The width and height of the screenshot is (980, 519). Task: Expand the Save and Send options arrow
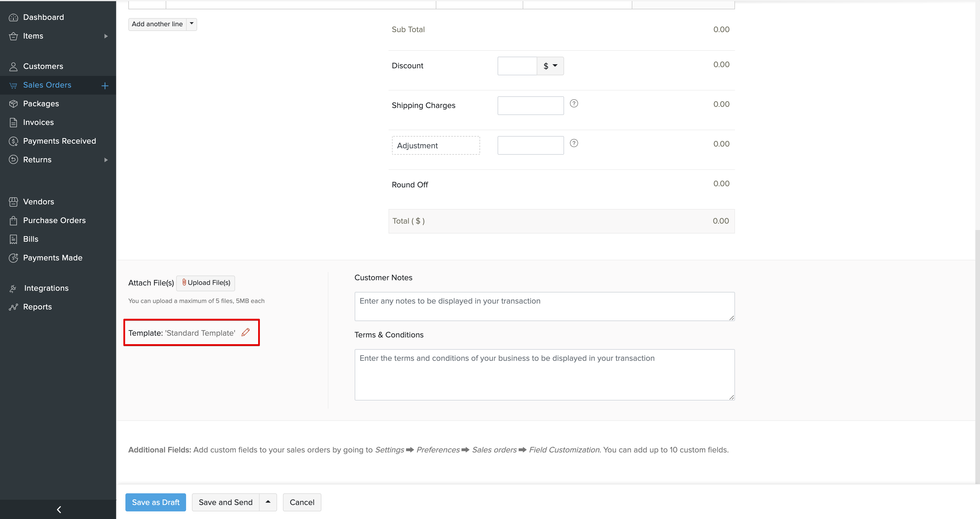pos(268,502)
